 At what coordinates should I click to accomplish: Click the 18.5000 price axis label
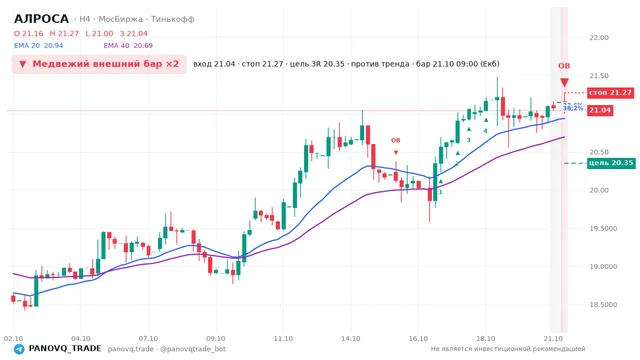pos(603,304)
